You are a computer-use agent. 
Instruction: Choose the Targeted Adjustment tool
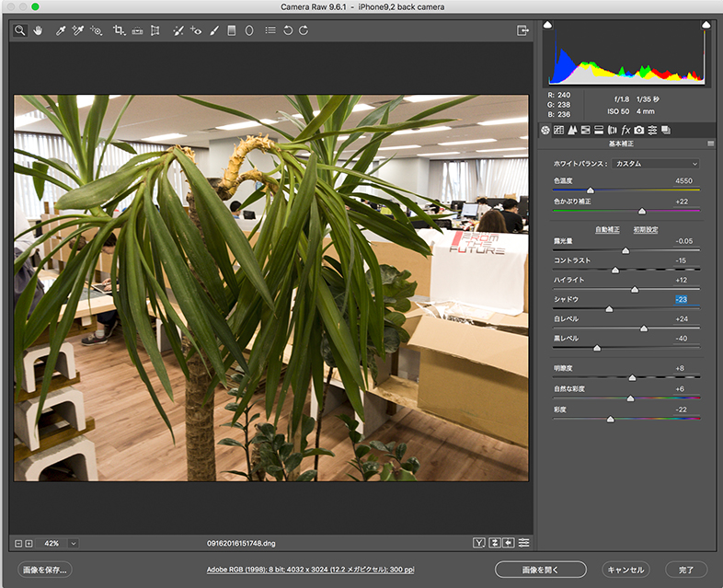[x=97, y=30]
